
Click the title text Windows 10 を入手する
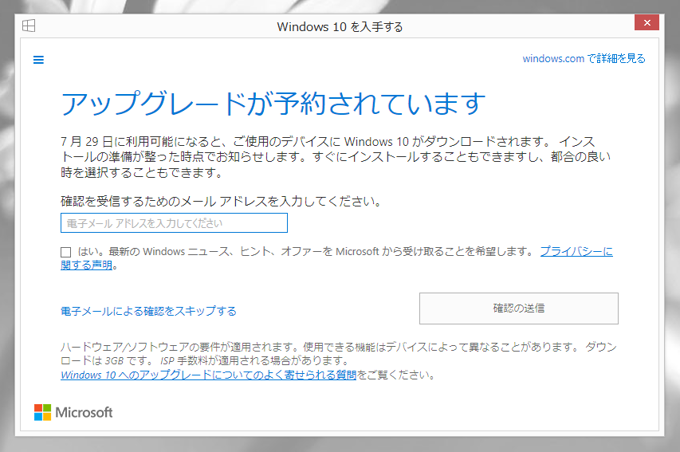(x=340, y=27)
